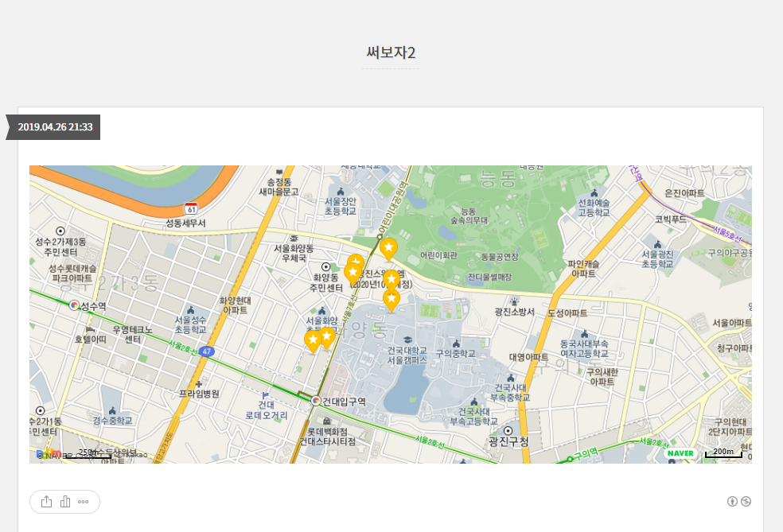Click the 구의역 station marker
The width and height of the screenshot is (783, 532).
pyautogui.click(x=570, y=459)
